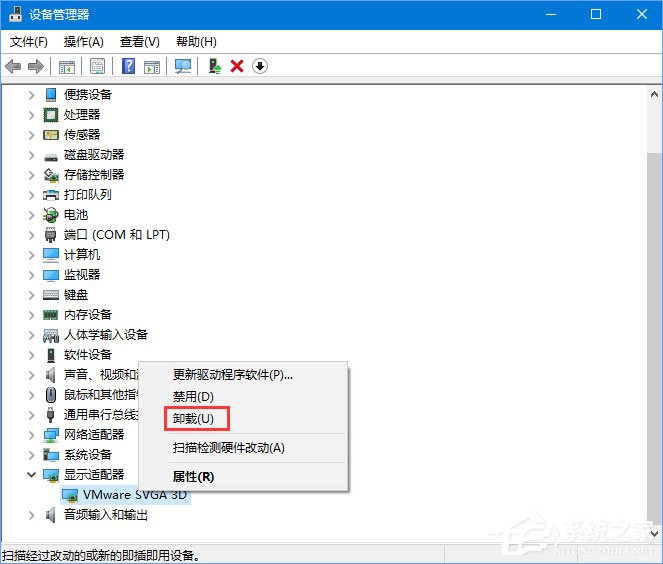
Task: Collapse the 显示适配器 tree node
Action: coord(32,475)
